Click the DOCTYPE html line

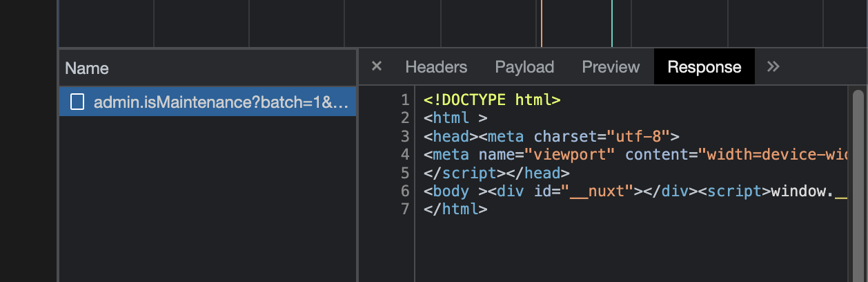[x=492, y=100]
